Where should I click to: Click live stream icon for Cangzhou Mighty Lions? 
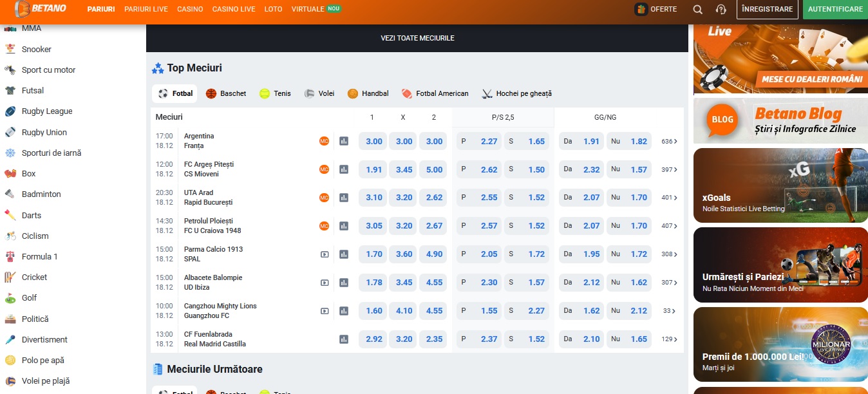click(325, 311)
